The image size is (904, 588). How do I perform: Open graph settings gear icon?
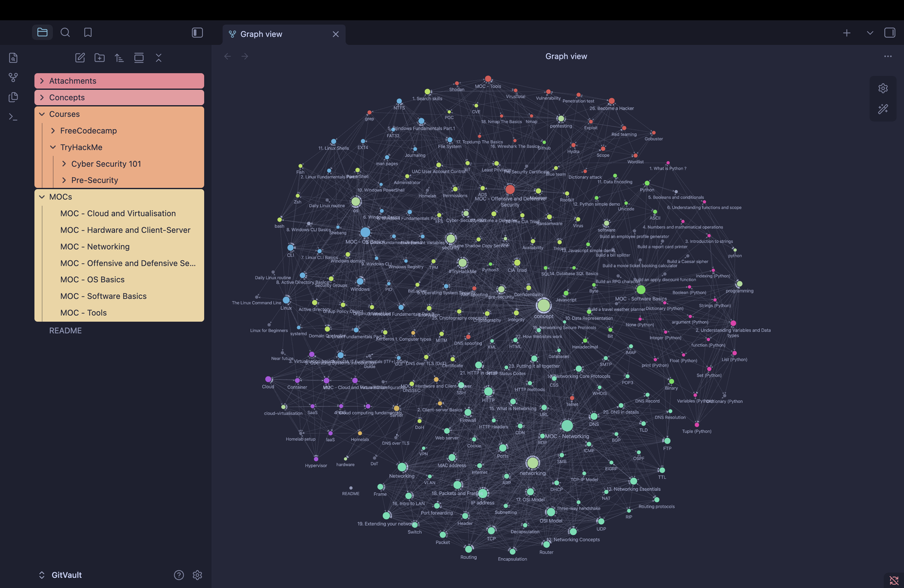point(883,88)
